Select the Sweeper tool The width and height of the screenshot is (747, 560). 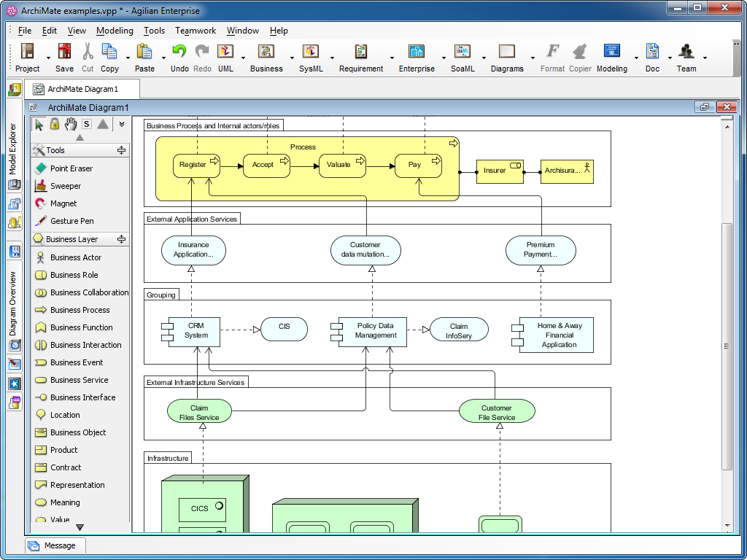[64, 185]
